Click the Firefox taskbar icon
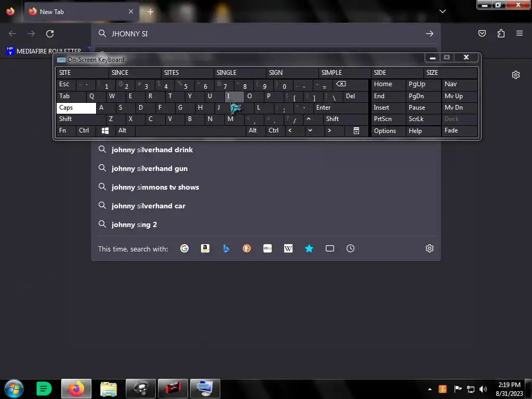This screenshot has height=399, width=532. [x=76, y=389]
